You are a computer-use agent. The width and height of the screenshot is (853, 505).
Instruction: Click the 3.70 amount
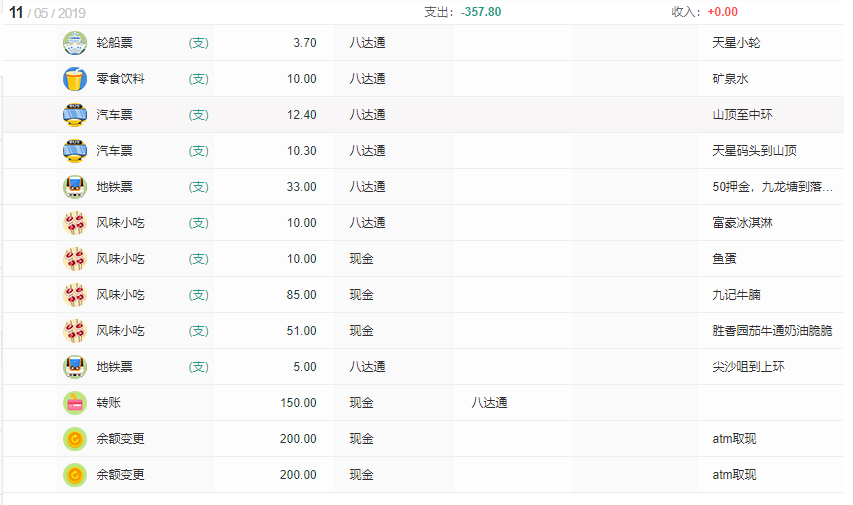click(305, 43)
